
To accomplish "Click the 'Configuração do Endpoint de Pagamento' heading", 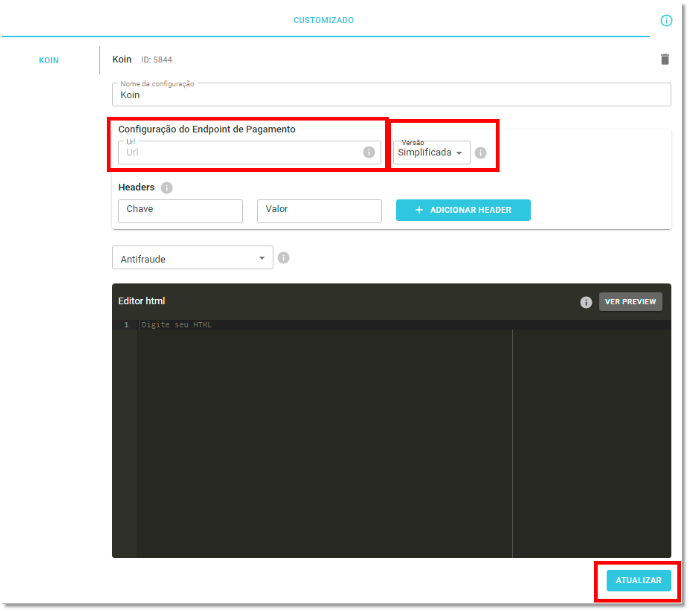I will click(207, 129).
